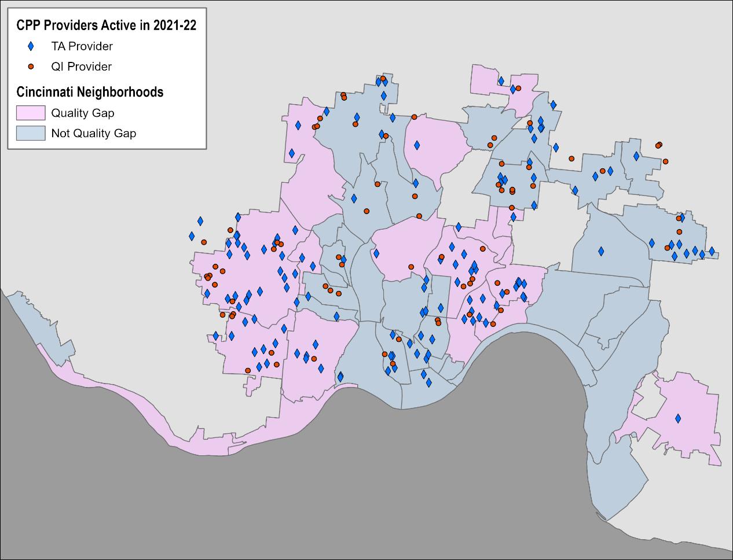Click the TA diamond in the north-central pink neighborhood
The image size is (733, 560).
coord(416,145)
